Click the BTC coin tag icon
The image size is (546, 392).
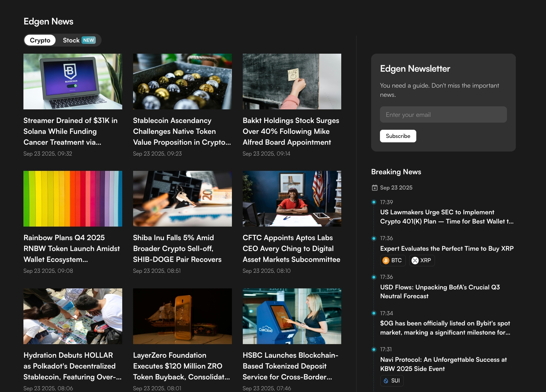click(386, 261)
